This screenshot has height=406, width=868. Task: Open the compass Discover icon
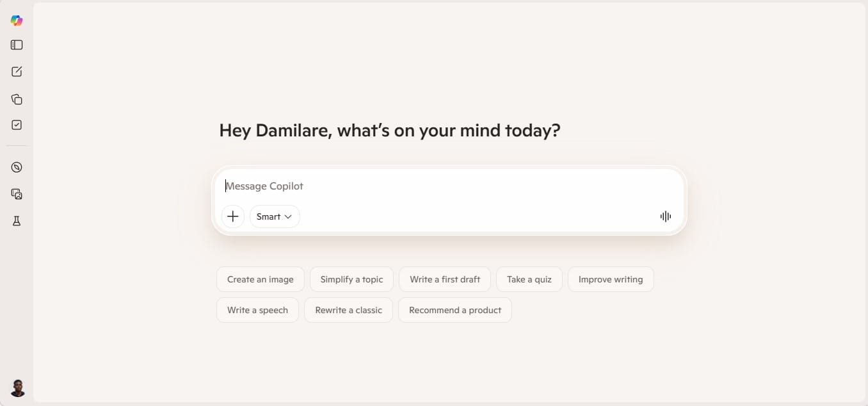17,167
